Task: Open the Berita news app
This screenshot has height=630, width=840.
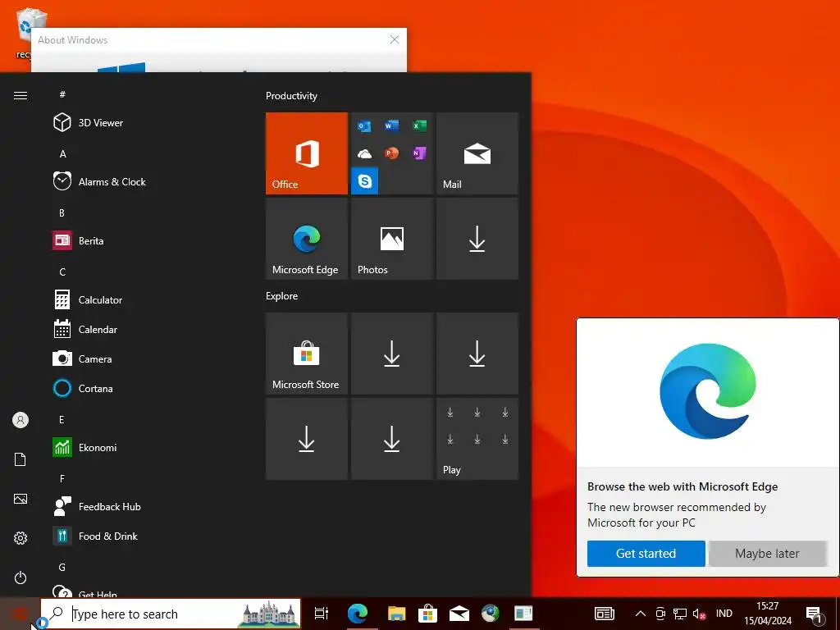Action: click(144, 240)
